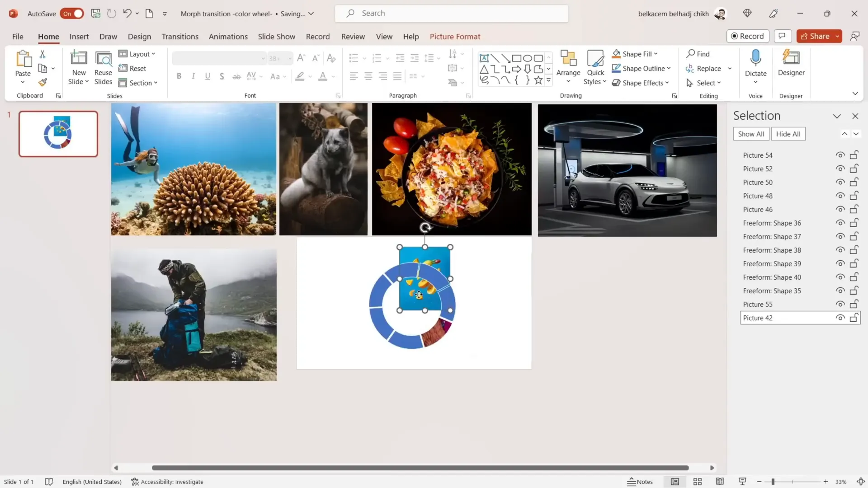
Task: Hide Freeform: Shape 36 visibility
Action: click(x=840, y=223)
